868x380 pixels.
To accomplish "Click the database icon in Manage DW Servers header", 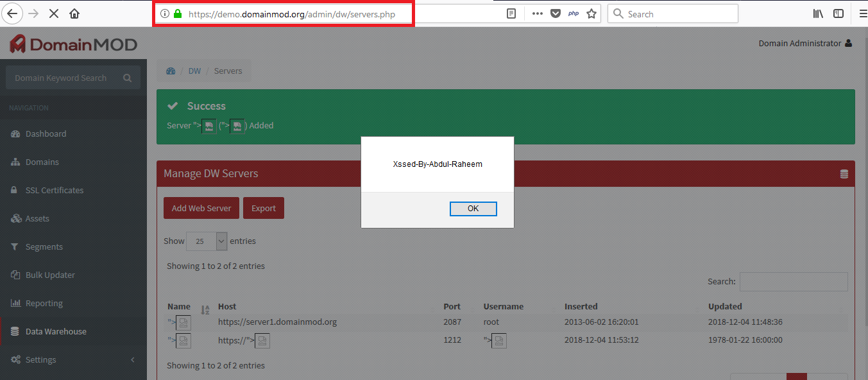I will tap(844, 173).
